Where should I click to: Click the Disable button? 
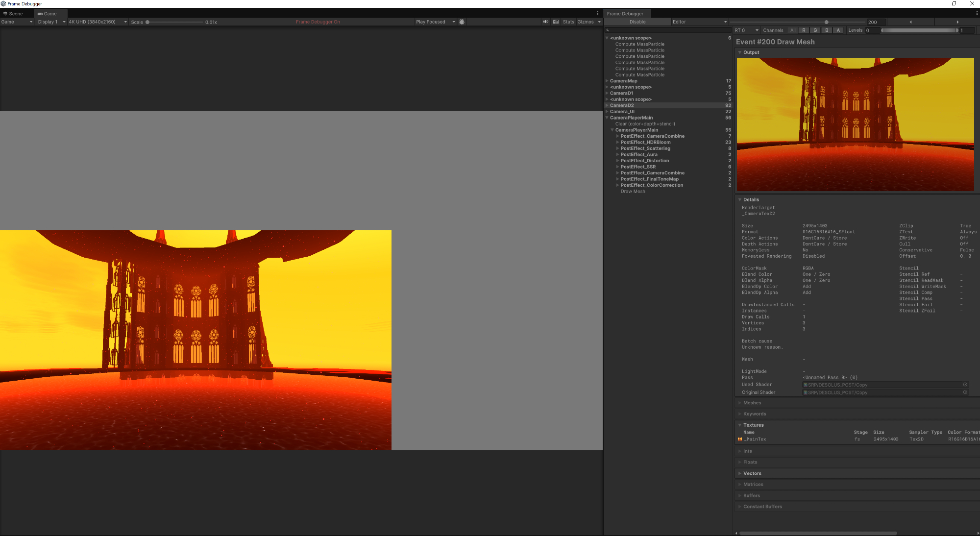click(637, 22)
